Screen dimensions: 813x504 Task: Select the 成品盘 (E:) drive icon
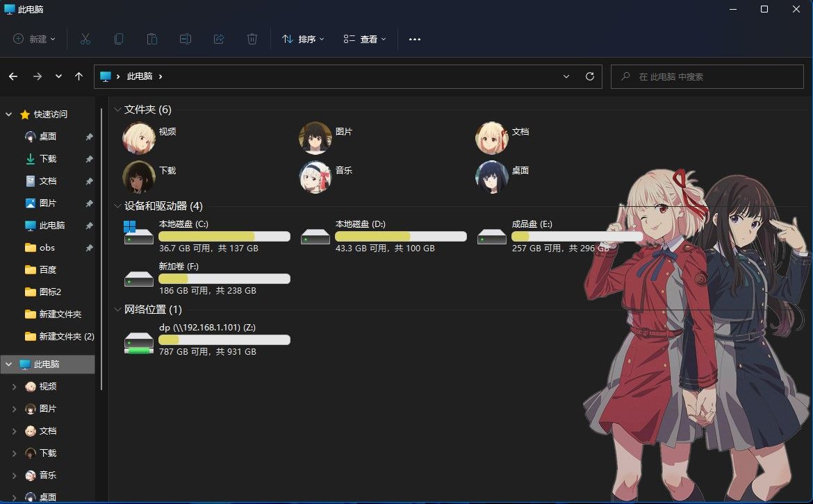pyautogui.click(x=491, y=237)
